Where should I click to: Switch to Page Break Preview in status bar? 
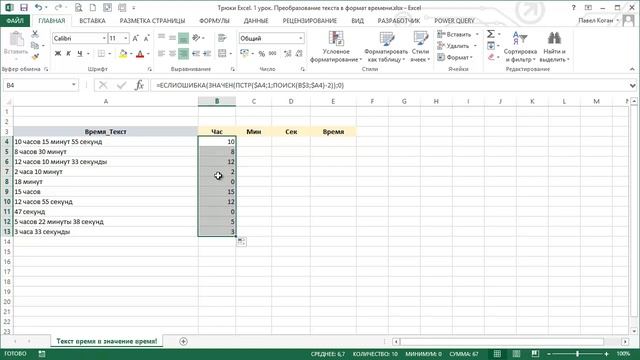(535, 354)
